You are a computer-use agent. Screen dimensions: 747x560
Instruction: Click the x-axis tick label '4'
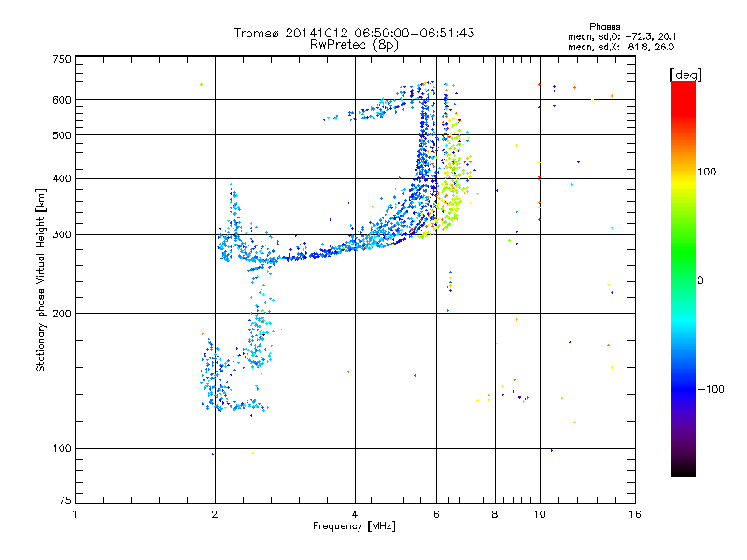click(355, 514)
